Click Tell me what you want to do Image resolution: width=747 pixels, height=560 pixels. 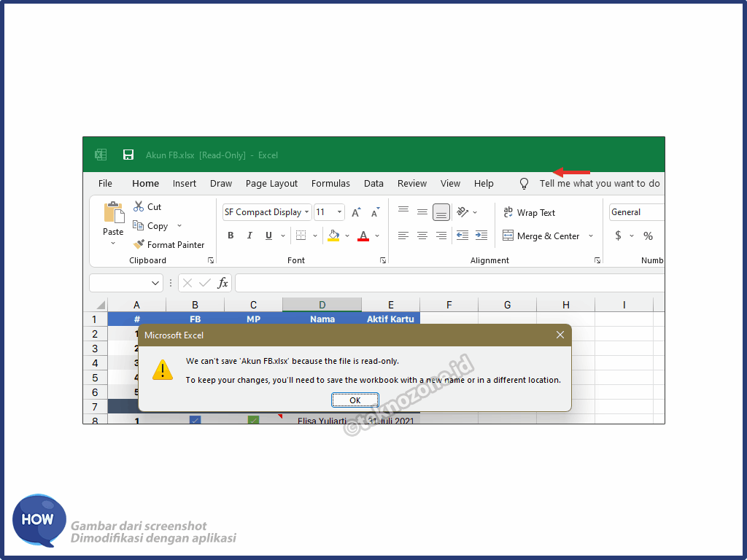[x=600, y=183]
